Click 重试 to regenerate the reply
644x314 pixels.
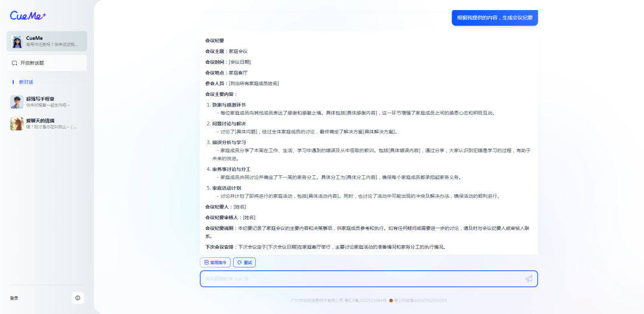tap(244, 262)
